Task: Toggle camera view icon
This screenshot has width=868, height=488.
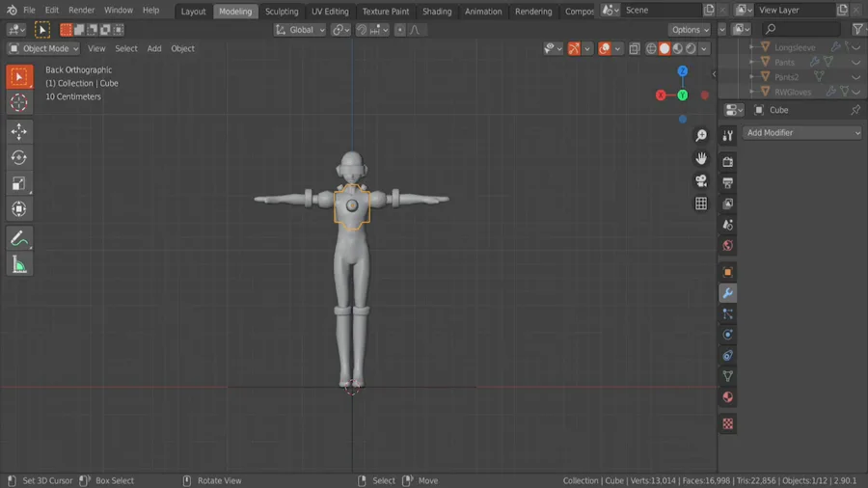Action: click(x=701, y=181)
